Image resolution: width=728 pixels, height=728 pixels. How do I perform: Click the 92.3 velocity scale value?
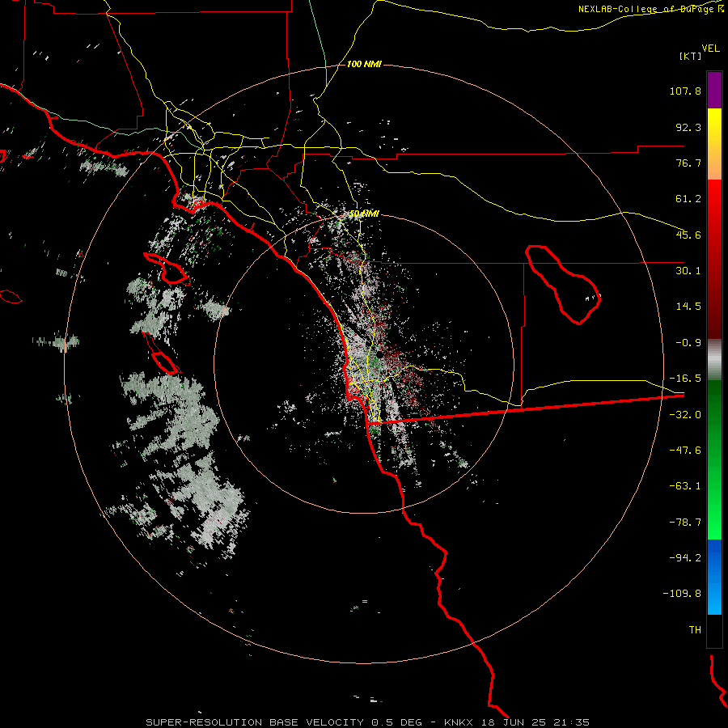688,127
